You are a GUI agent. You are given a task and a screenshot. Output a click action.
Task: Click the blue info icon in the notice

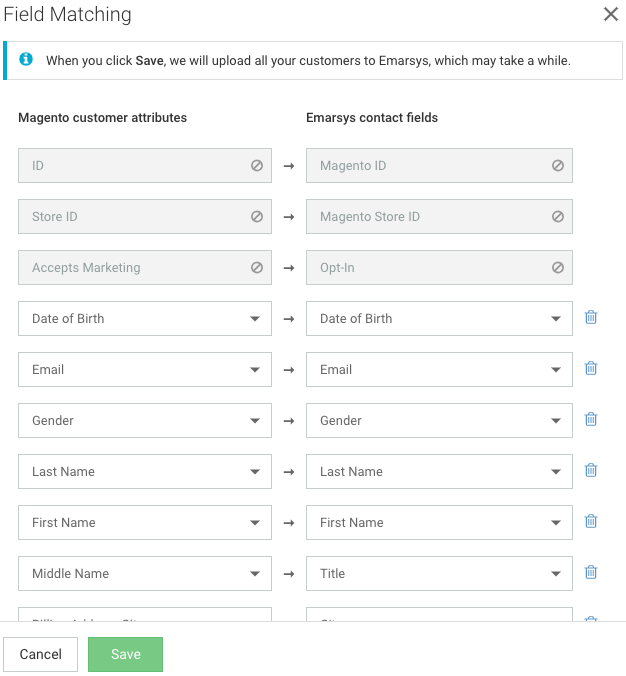26,59
